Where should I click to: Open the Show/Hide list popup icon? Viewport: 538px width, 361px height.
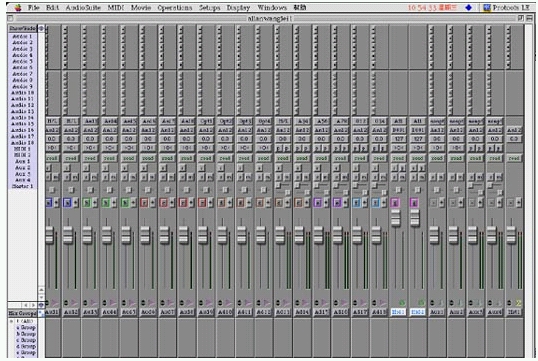click(x=41, y=28)
